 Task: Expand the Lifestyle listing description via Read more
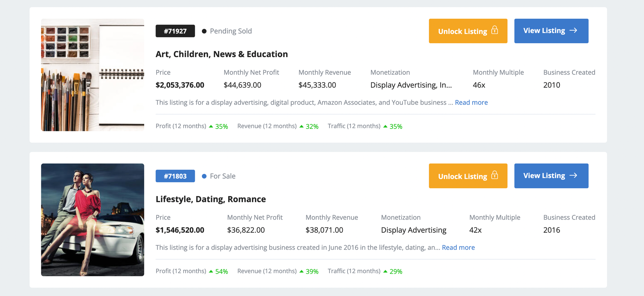(458, 247)
